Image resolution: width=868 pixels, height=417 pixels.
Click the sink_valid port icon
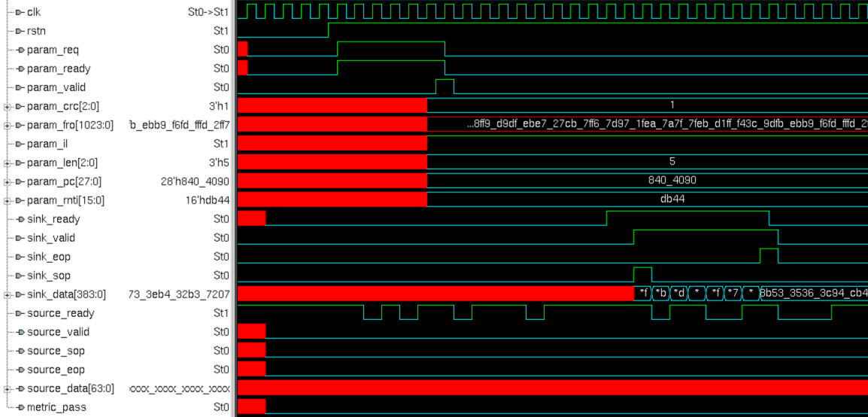tap(20, 238)
